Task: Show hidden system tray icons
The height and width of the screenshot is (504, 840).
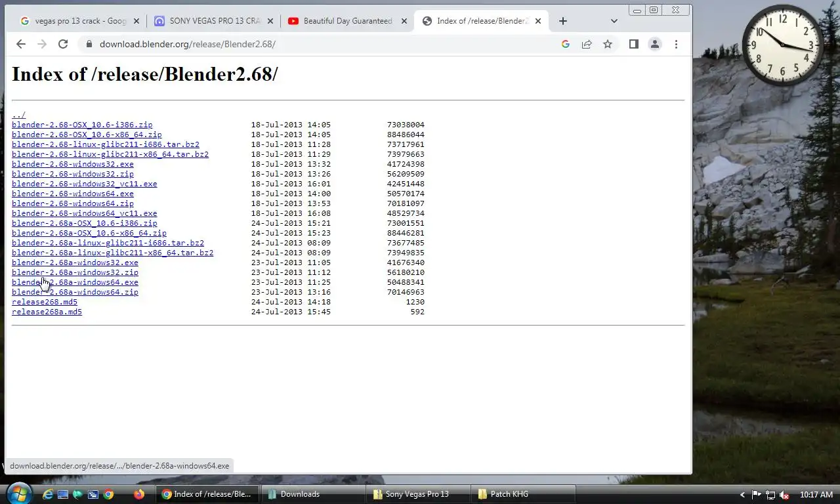Action: pos(742,495)
